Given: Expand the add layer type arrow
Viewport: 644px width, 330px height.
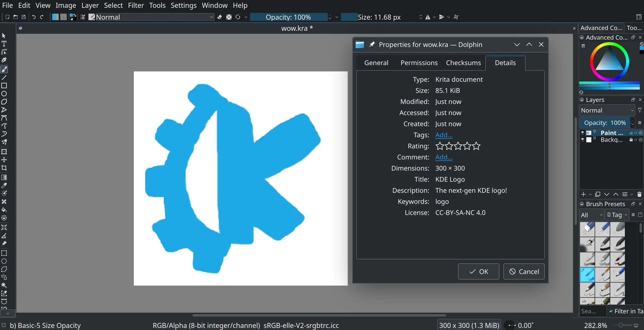Looking at the screenshot, I should (590, 194).
